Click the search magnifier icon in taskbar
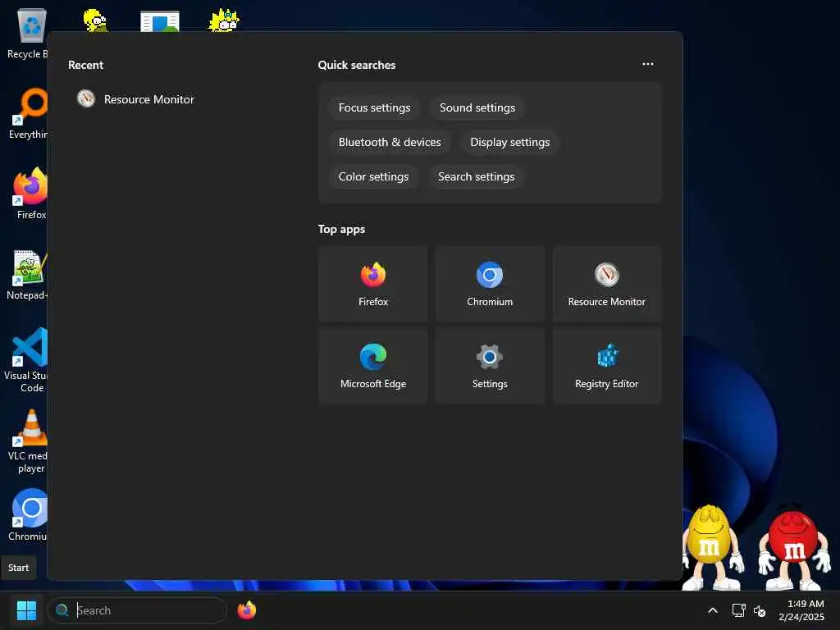Screen dimensions: 840x630 pos(62,610)
